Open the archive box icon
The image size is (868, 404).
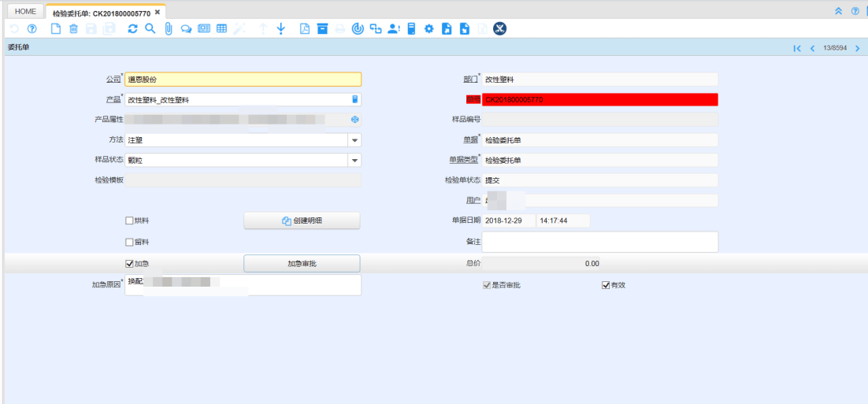(322, 29)
